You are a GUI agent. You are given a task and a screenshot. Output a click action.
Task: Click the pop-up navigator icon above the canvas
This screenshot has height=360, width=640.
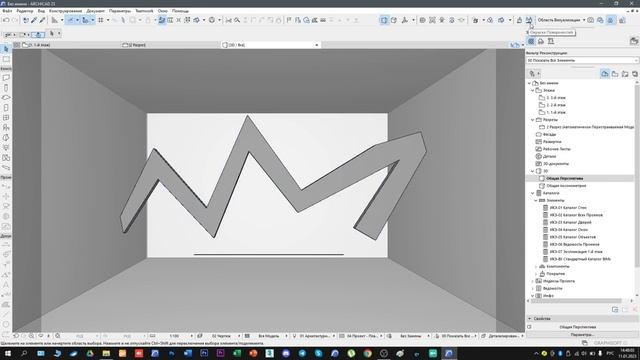click(515, 45)
